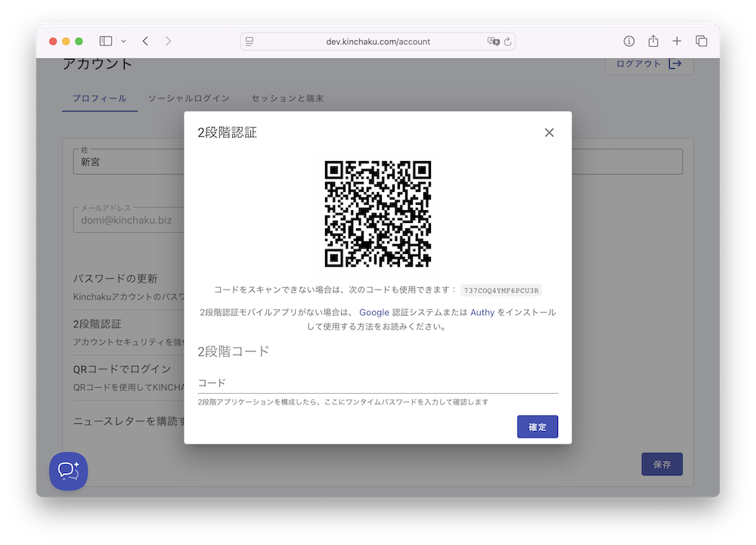Click the 姓 field containing 新宮
Screen dimensions: 756x545
tap(129, 162)
